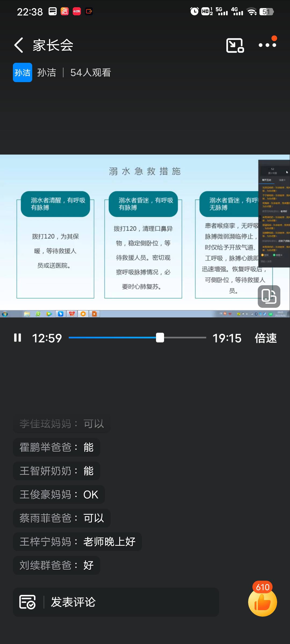Select 王梓宁妈妈 老师晚上好 comment
This screenshot has width=290, height=644.
click(x=77, y=542)
